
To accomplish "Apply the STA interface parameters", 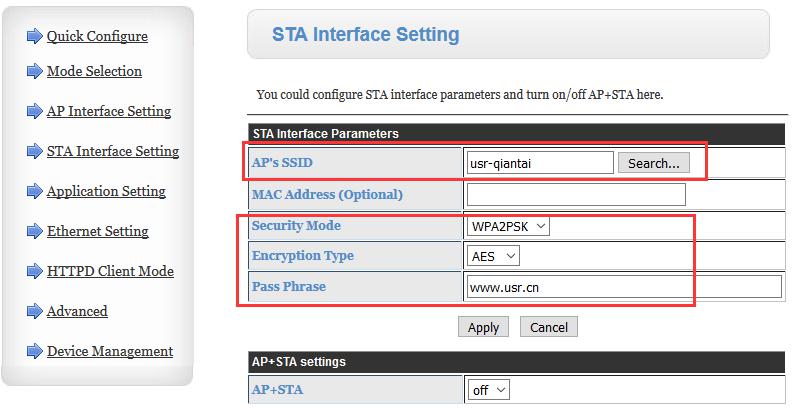I will (x=483, y=327).
